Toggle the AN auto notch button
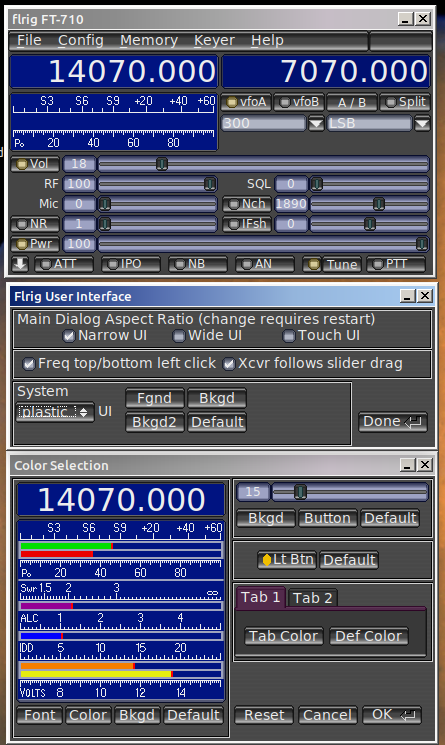 pyautogui.click(x=265, y=264)
